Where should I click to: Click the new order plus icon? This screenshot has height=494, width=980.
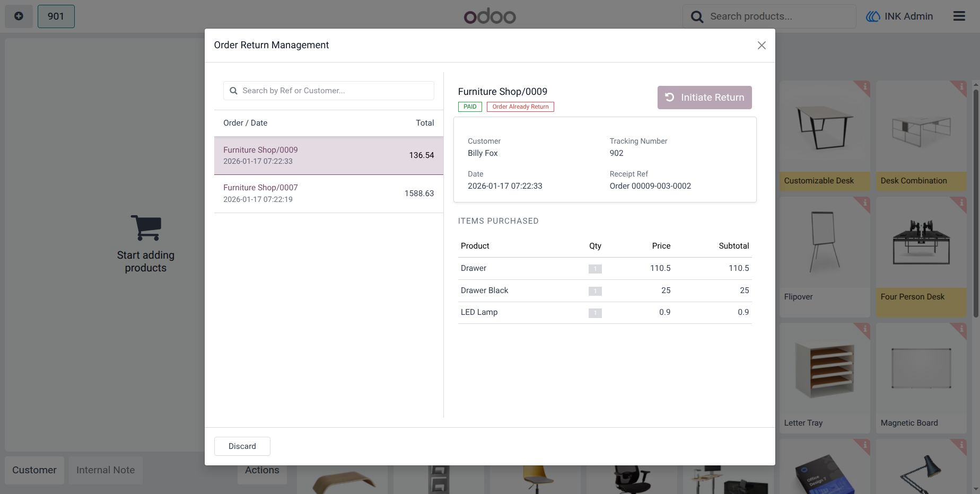point(19,16)
